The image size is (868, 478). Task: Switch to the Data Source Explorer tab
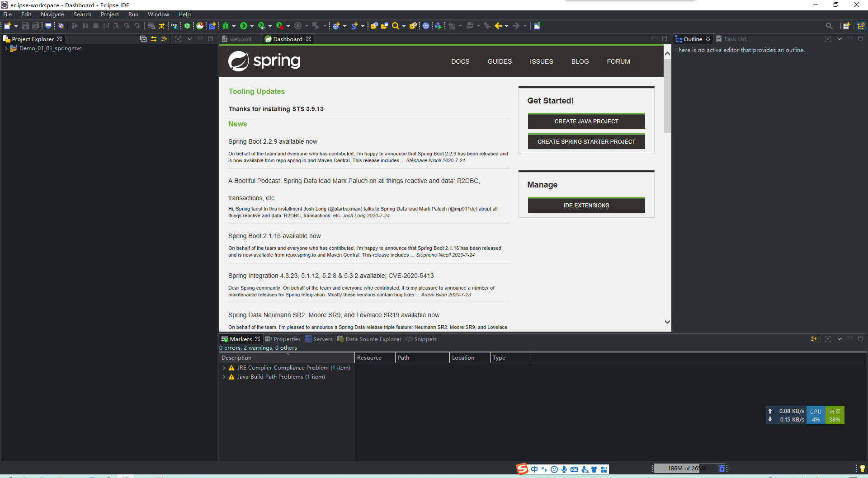369,339
